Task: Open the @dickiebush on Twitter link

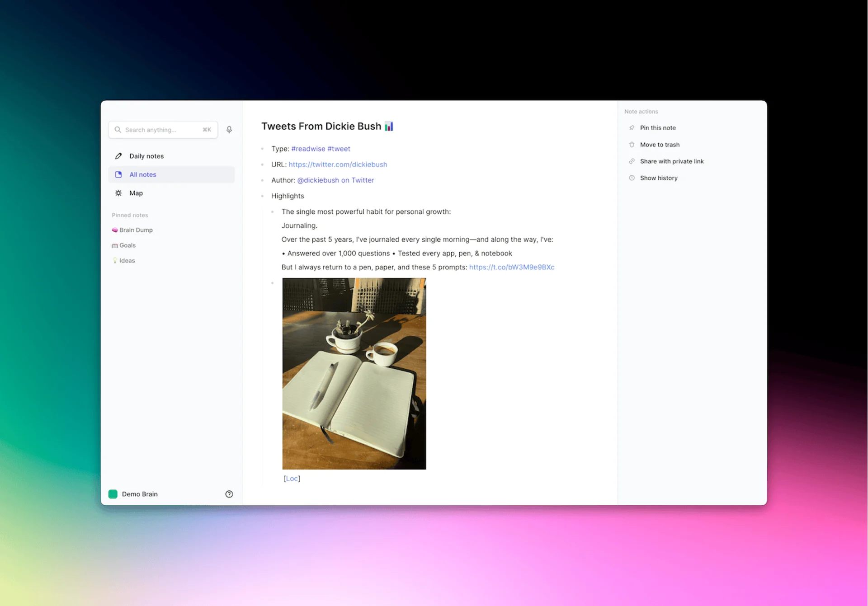Action: point(335,180)
